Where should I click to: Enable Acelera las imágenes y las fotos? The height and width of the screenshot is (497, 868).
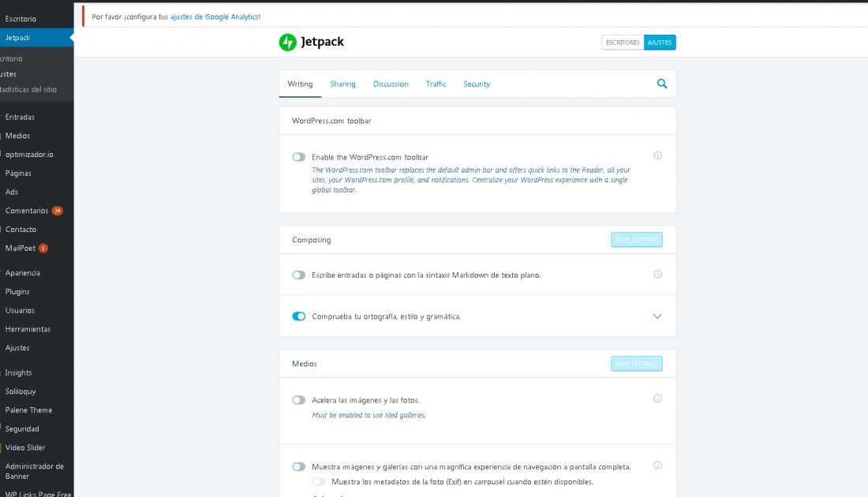coord(298,400)
